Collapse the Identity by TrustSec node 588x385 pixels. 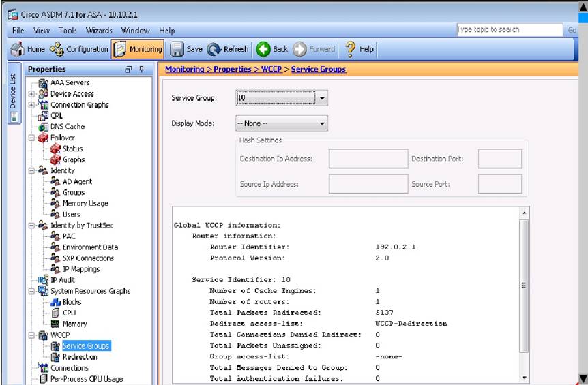(32, 226)
